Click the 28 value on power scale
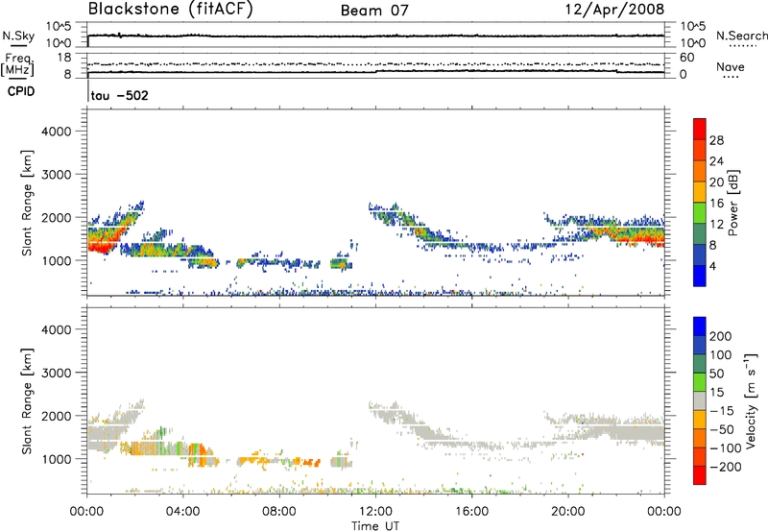768x532 pixels. click(716, 140)
